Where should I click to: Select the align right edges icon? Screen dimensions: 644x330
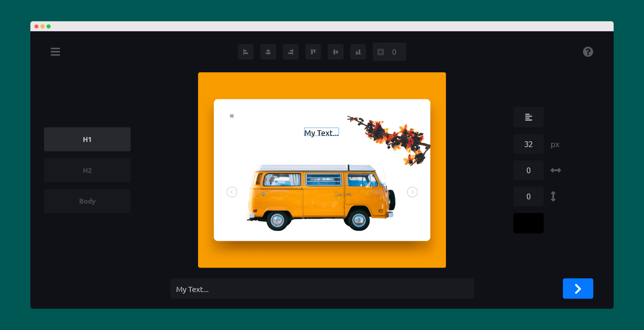point(290,52)
